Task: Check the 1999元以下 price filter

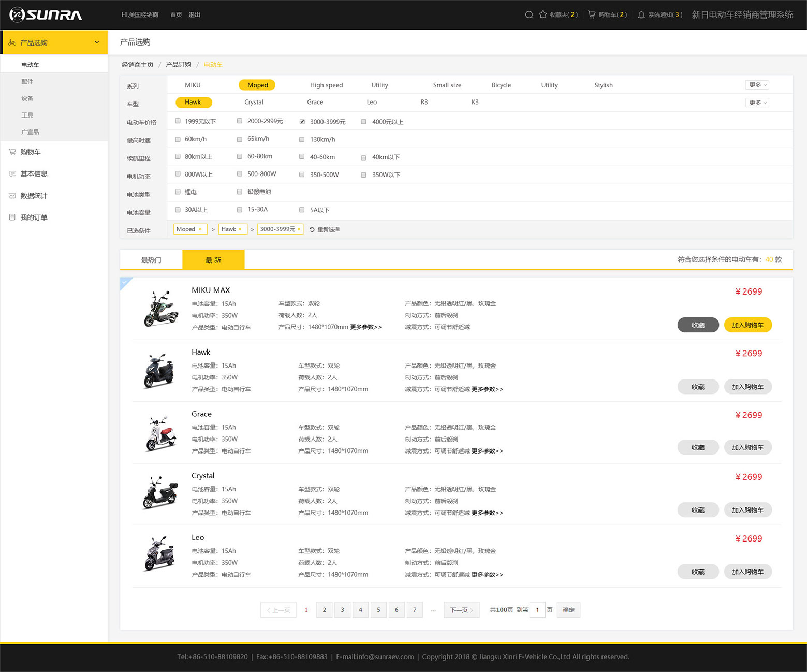Action: click(178, 121)
